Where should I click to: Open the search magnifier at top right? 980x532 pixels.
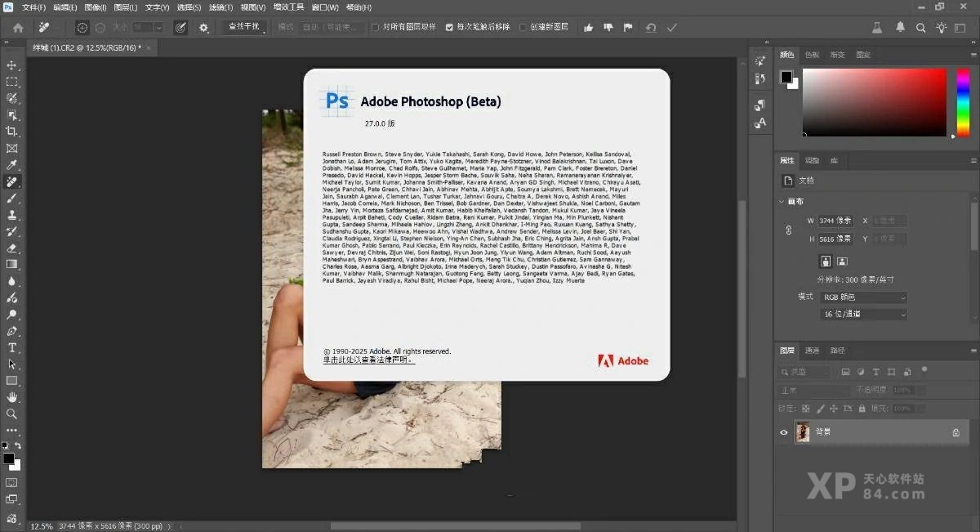921,27
